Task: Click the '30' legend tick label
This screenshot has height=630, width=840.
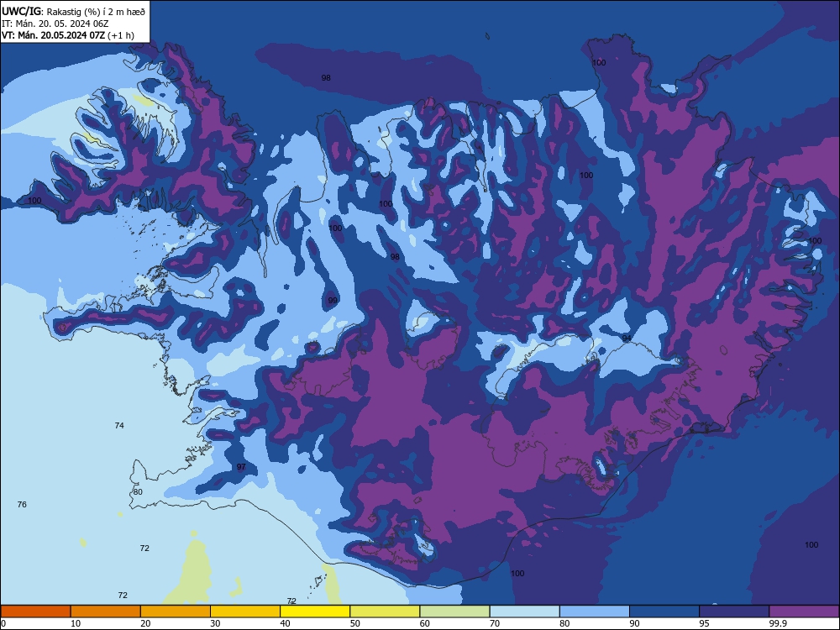Action: pyautogui.click(x=215, y=623)
